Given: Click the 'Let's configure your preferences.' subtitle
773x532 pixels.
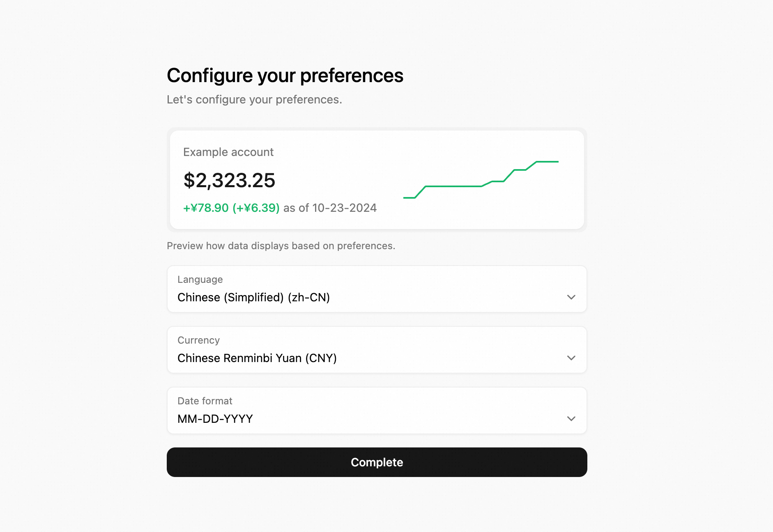Looking at the screenshot, I should coord(254,100).
